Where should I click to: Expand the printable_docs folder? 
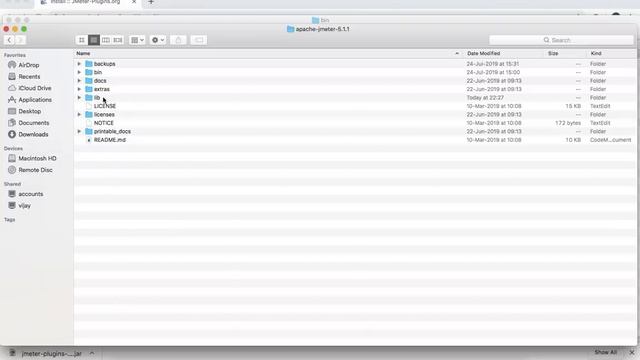(79, 131)
